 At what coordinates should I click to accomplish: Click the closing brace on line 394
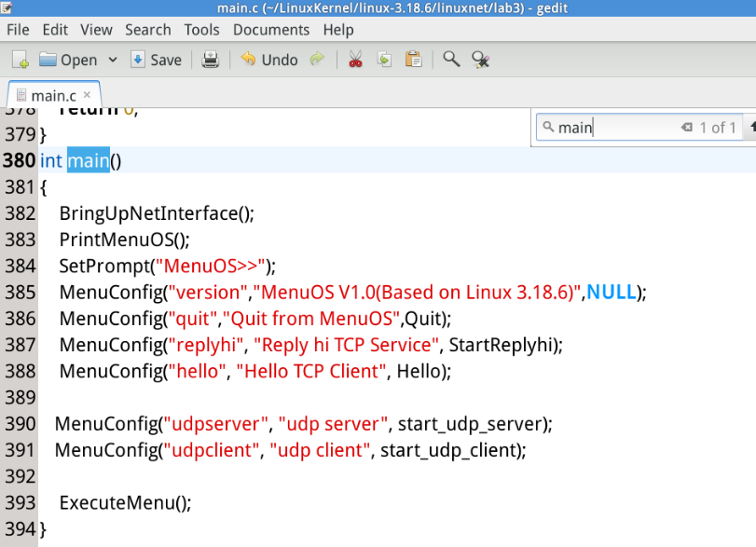tap(43, 529)
